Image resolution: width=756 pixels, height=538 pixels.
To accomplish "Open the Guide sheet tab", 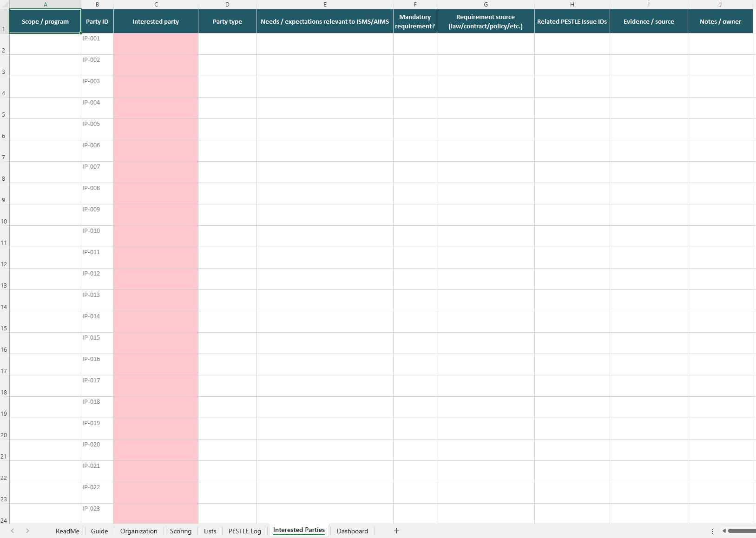I will [x=99, y=531].
